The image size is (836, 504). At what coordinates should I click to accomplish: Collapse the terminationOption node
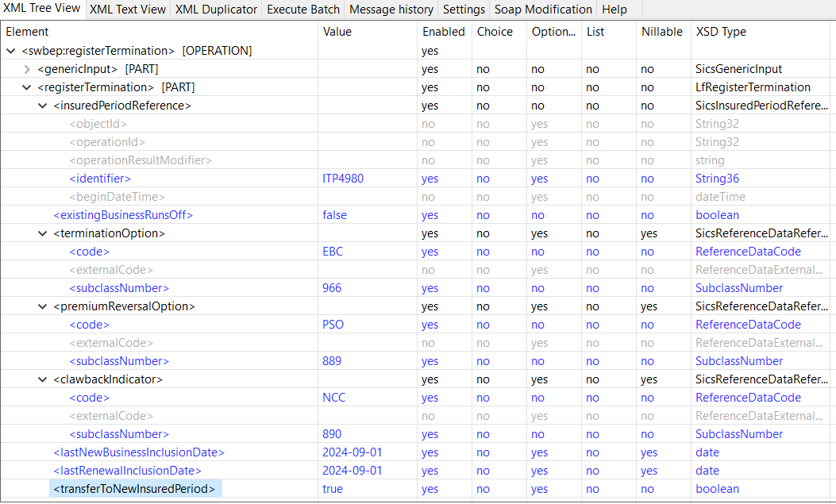pos(43,233)
